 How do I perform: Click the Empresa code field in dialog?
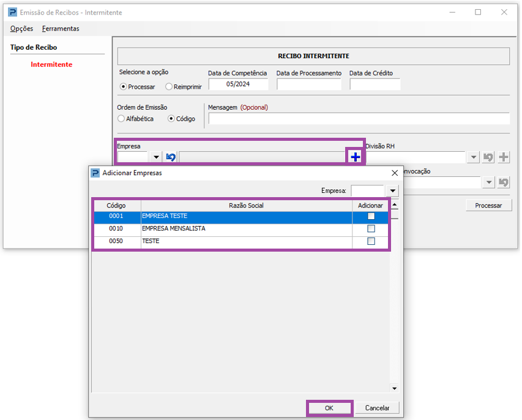click(x=368, y=191)
